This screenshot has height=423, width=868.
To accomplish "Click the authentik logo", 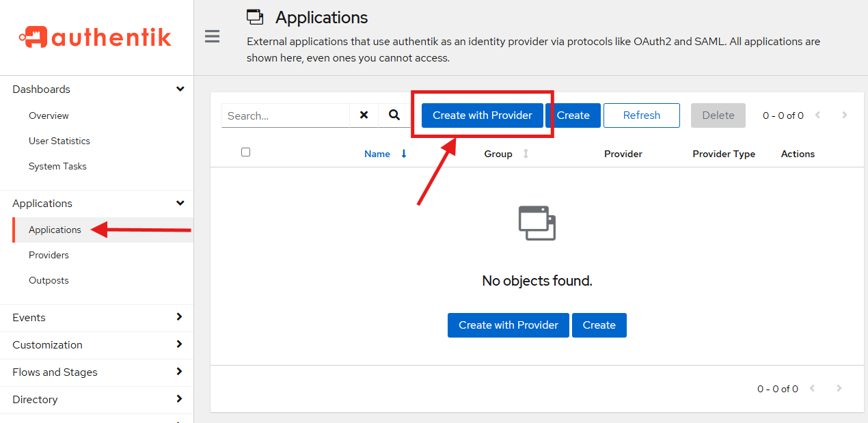I will [95, 37].
